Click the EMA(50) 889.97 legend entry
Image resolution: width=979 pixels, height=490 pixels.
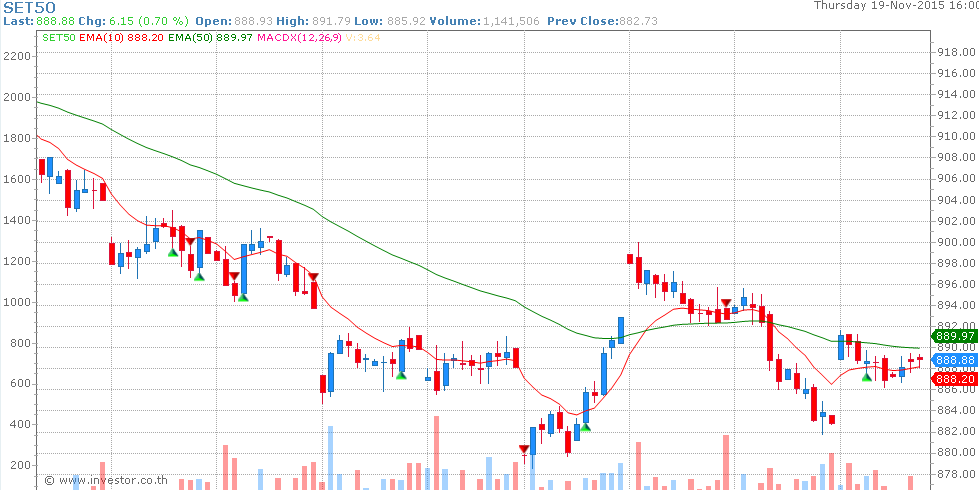[210, 37]
